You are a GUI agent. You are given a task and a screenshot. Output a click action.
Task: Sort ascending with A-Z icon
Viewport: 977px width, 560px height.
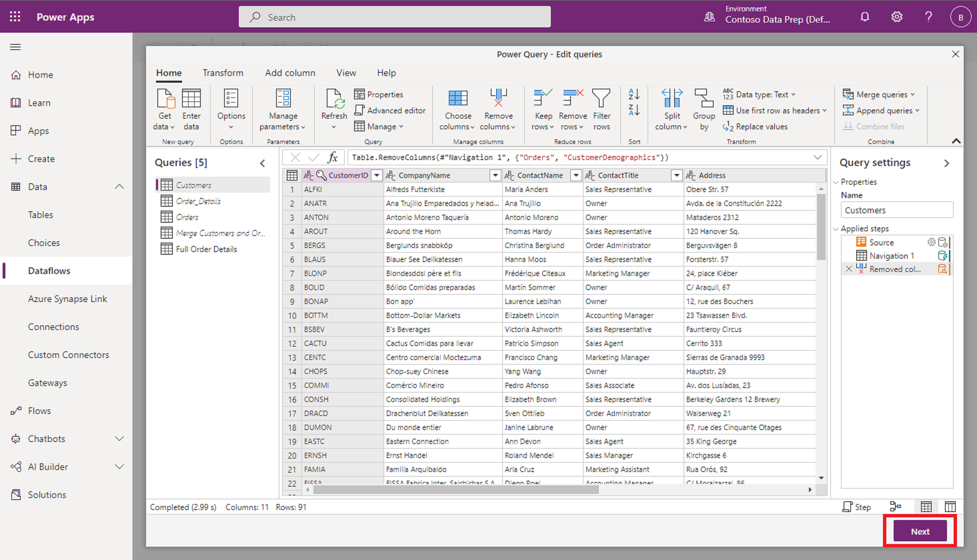point(634,94)
